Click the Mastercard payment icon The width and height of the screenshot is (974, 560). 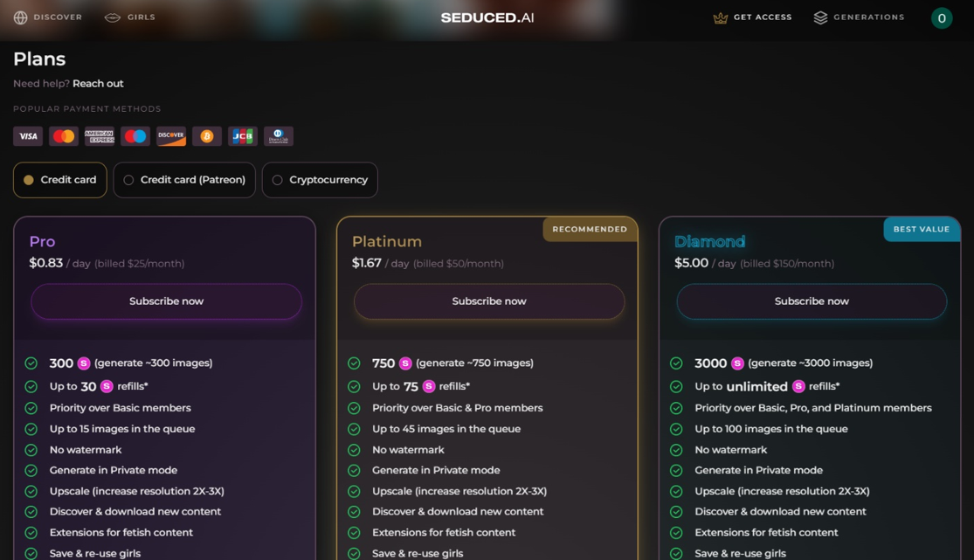pyautogui.click(x=64, y=136)
